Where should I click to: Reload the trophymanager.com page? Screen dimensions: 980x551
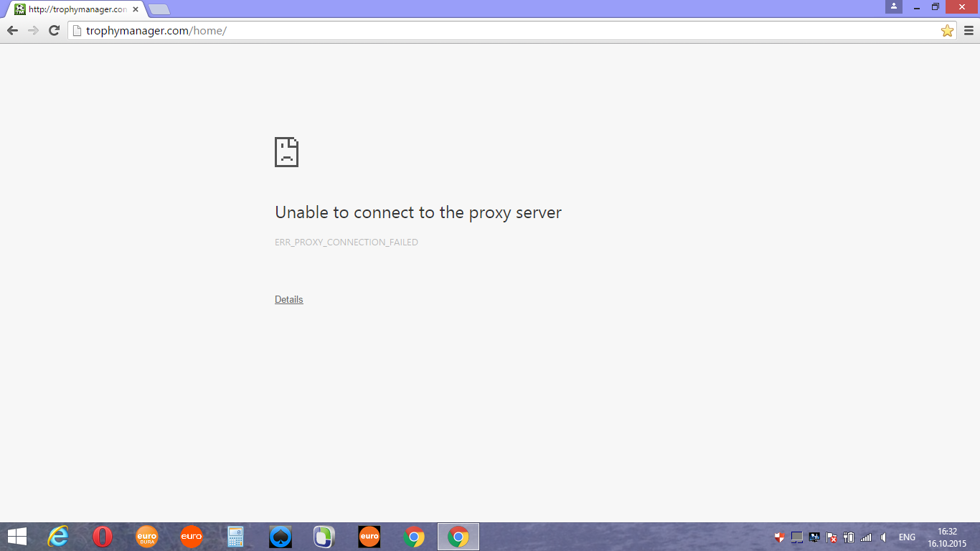[54, 30]
